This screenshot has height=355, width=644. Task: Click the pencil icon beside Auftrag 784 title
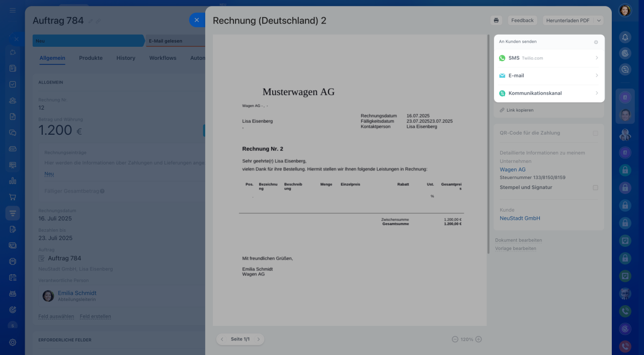(91, 21)
